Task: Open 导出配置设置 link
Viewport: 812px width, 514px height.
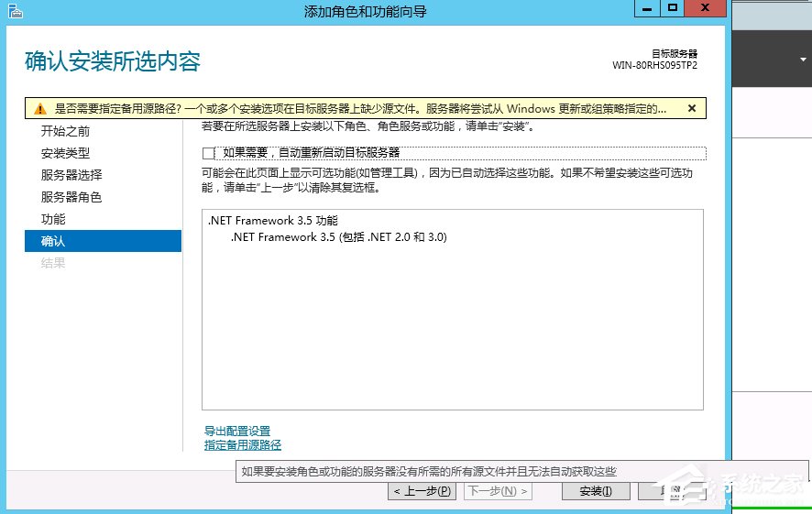Action: (x=237, y=431)
